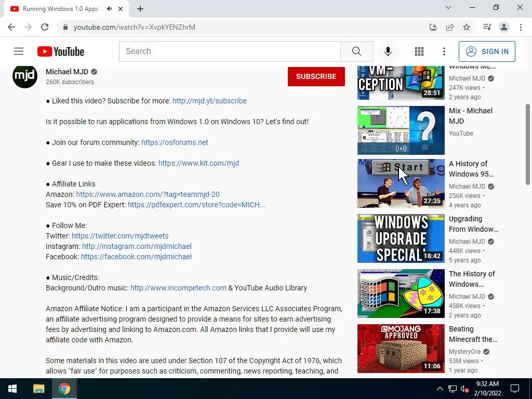Open the Mix - Michael MJD thumbnail
The width and height of the screenshot is (532, 399).
[401, 130]
